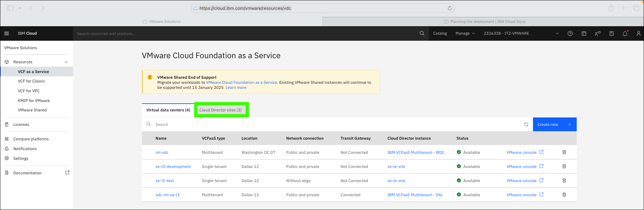Open VMware console for se-l3-test

coord(525,181)
